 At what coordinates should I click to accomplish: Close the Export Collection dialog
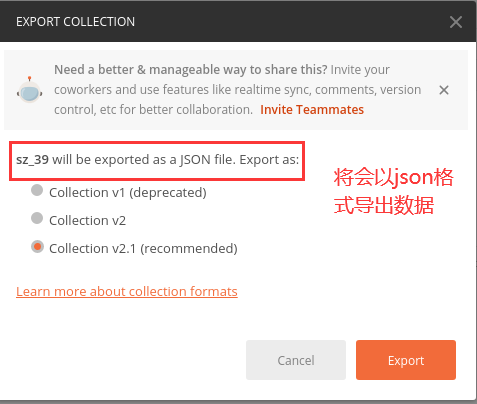point(455,22)
